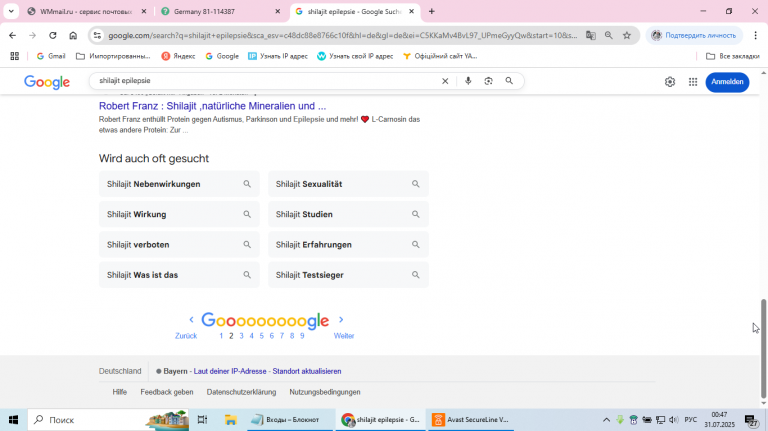Go back using the browser back arrow
768x431 pixels.
tap(13, 35)
